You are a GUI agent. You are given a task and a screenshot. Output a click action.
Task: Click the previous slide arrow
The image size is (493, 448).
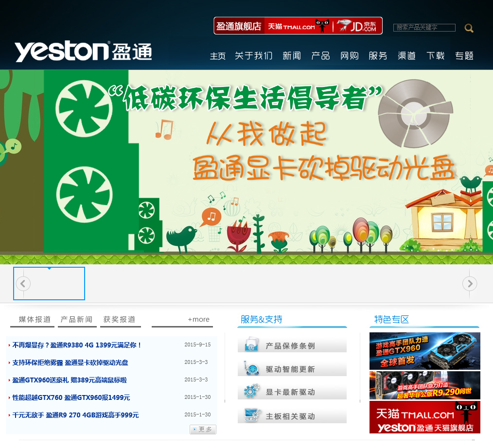(23, 284)
